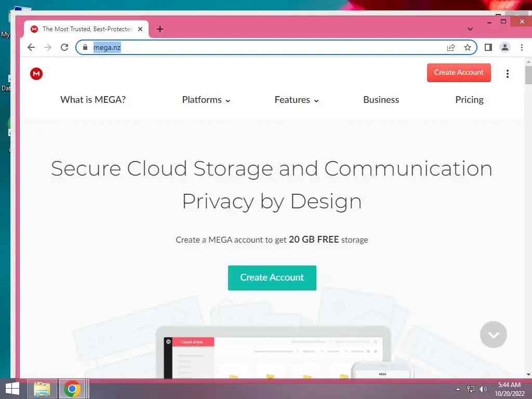The image size is (532, 399).
Task: Share this page icon in address bar
Action: 451,47
